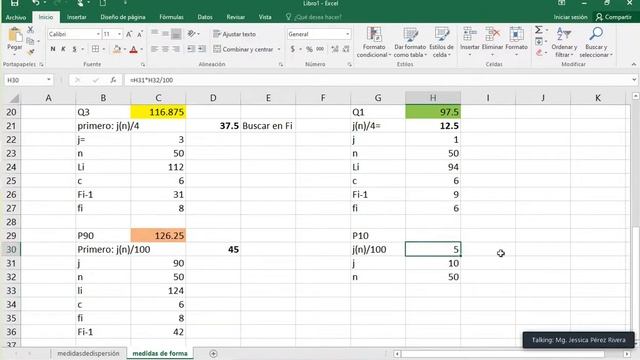Click Iniciar sesión link

(570, 17)
